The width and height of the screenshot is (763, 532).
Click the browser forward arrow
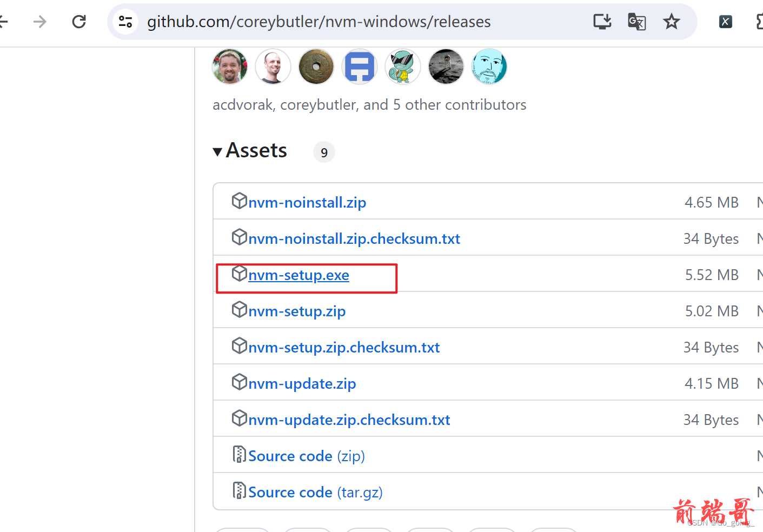[39, 22]
